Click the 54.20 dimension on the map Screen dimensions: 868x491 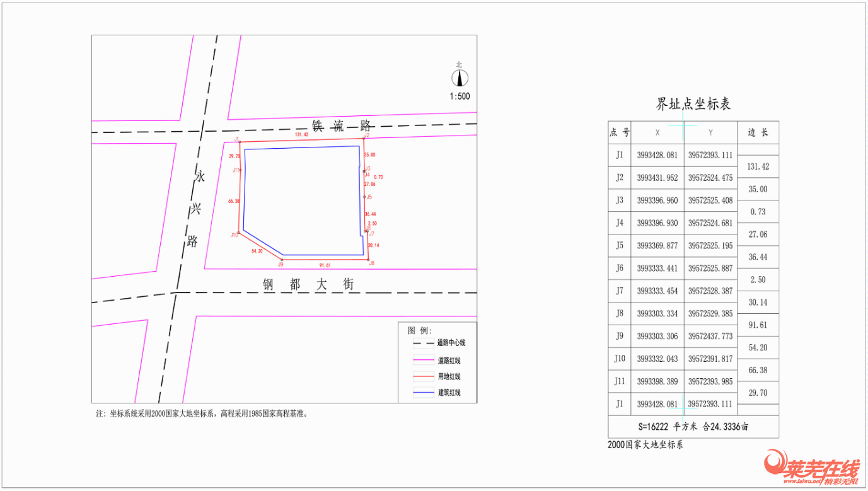[x=257, y=251]
